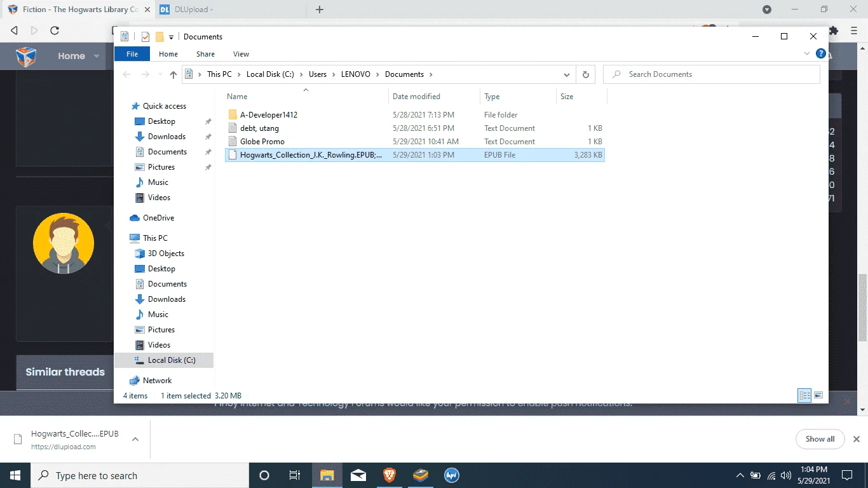Refresh the Documents folder
The width and height of the screenshot is (868, 488).
(586, 74)
